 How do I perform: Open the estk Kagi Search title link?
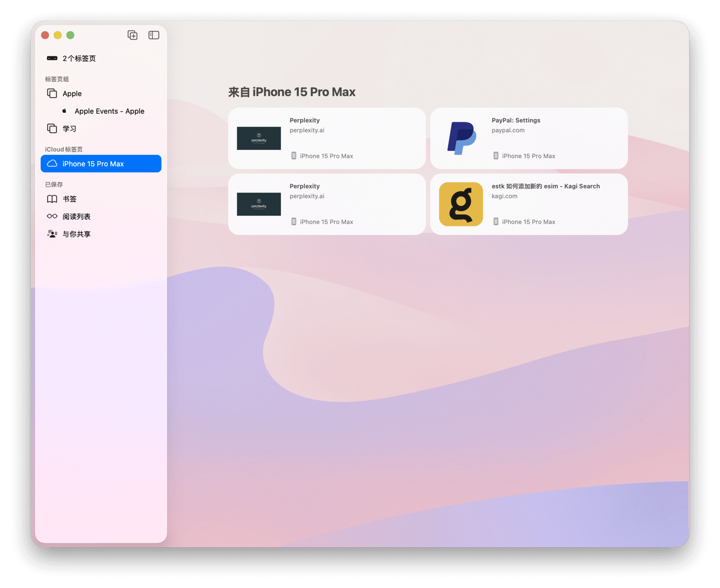click(x=545, y=186)
